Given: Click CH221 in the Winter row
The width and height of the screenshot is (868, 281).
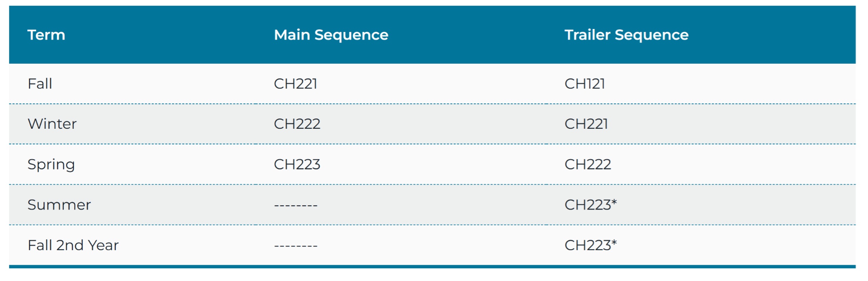Looking at the screenshot, I should (x=586, y=124).
